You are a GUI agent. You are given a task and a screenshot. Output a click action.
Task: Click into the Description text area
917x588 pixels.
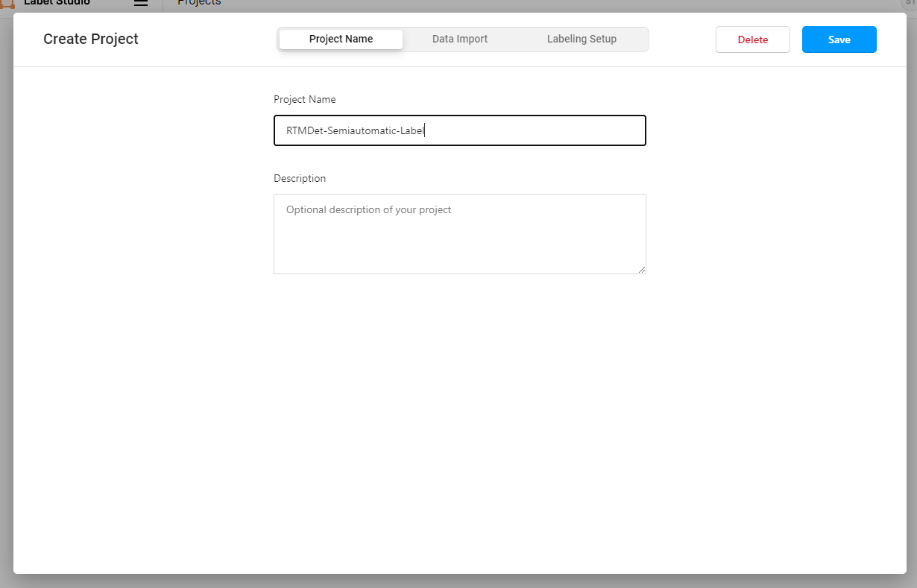click(x=460, y=234)
